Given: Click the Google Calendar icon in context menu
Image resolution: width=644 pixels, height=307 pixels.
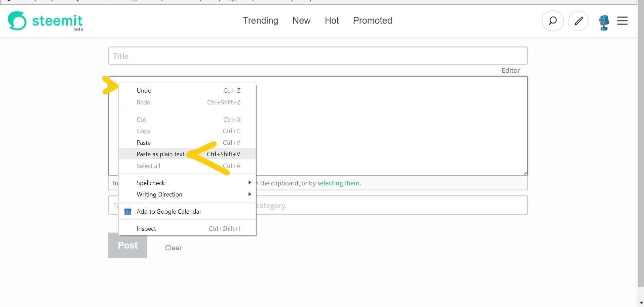Looking at the screenshot, I should point(128,212).
